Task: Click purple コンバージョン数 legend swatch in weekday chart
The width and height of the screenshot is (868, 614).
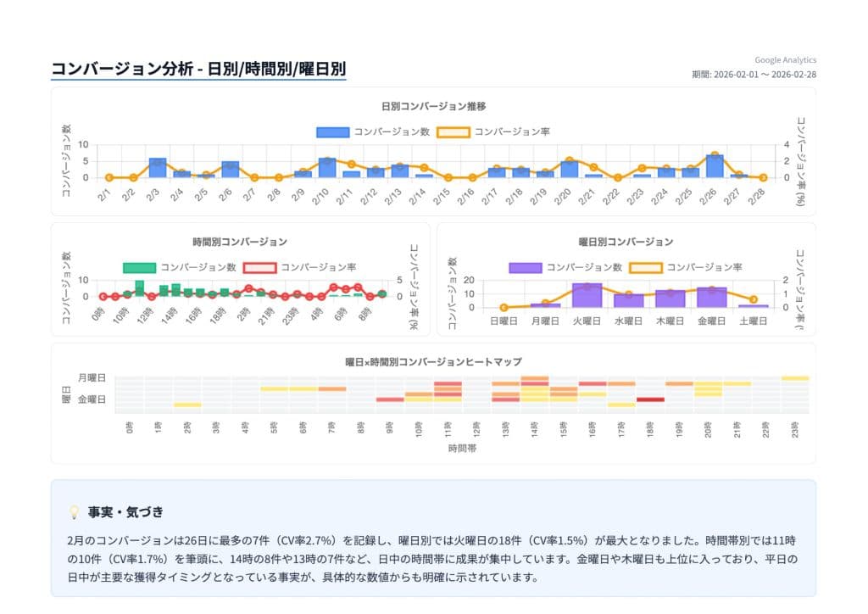Action: 525,267
